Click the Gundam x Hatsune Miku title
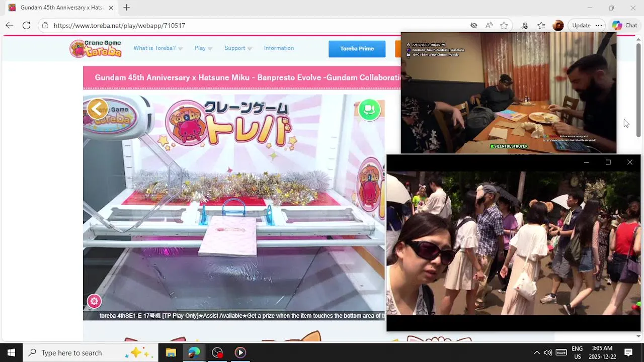The height and width of the screenshot is (362, 644). (x=248, y=77)
